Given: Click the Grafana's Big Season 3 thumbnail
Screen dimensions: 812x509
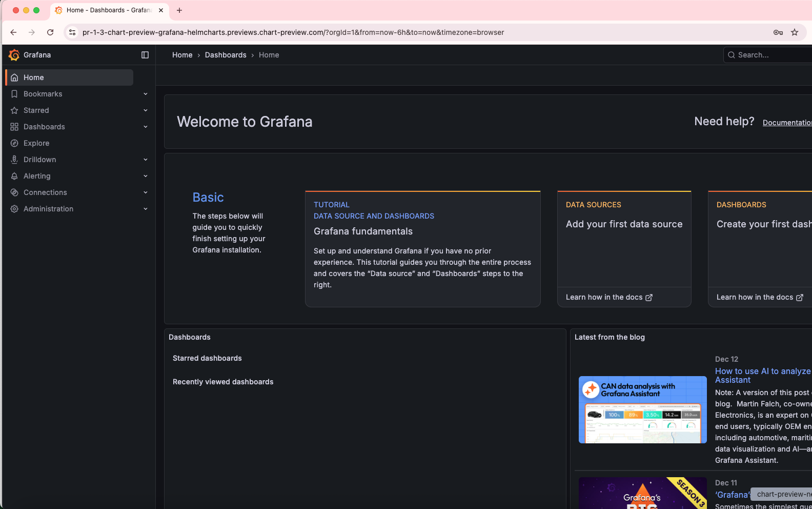Looking at the screenshot, I should tap(643, 493).
